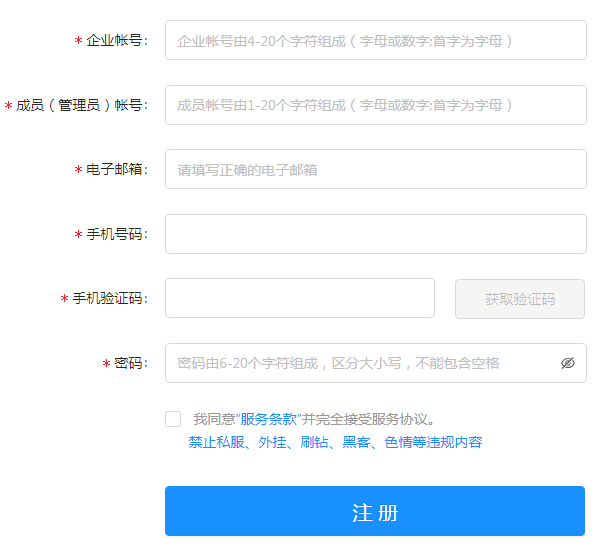Click the 并完全接受服务协议 text
This screenshot has height=551, width=593.
coord(365,419)
